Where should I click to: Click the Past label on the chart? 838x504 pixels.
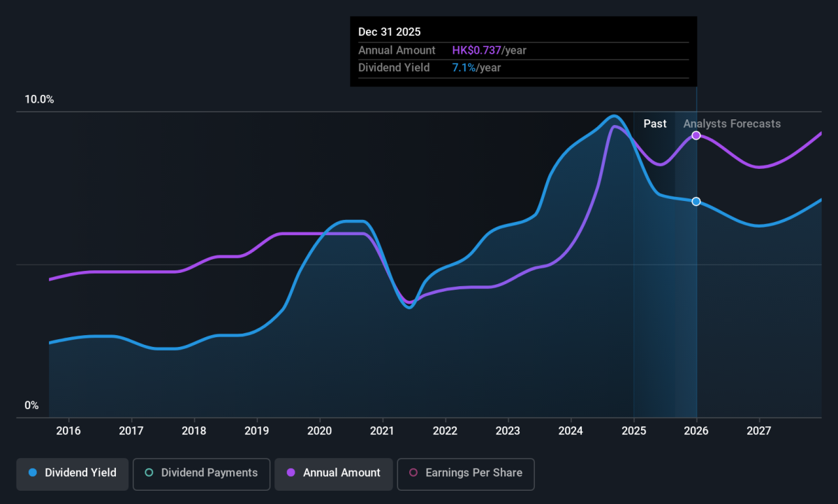point(655,124)
